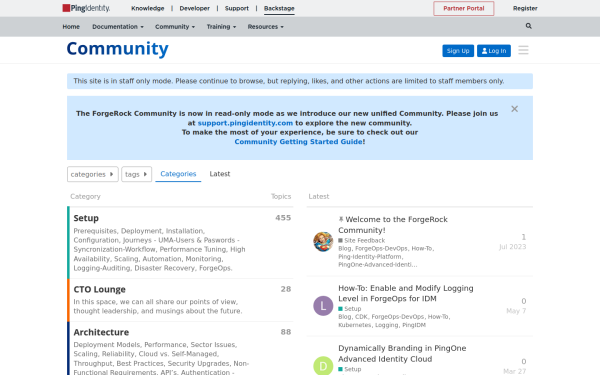Open the Enable and Modify Logging topic

(x=406, y=293)
